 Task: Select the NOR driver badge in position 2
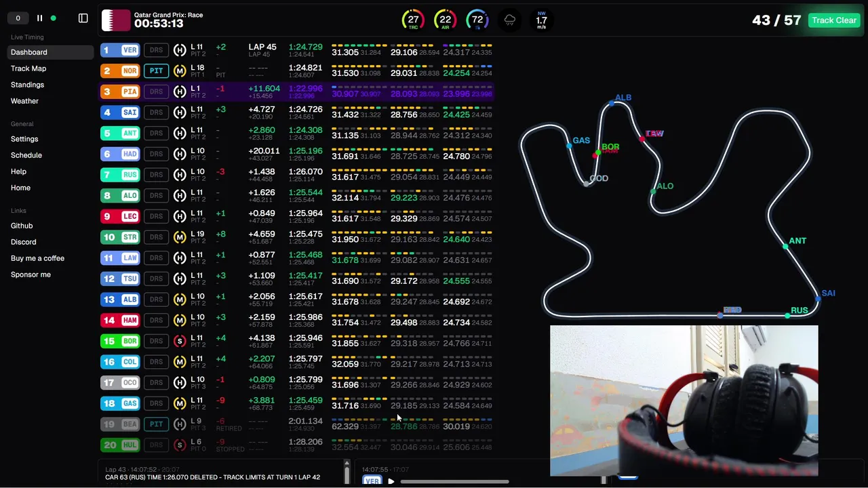tap(120, 70)
